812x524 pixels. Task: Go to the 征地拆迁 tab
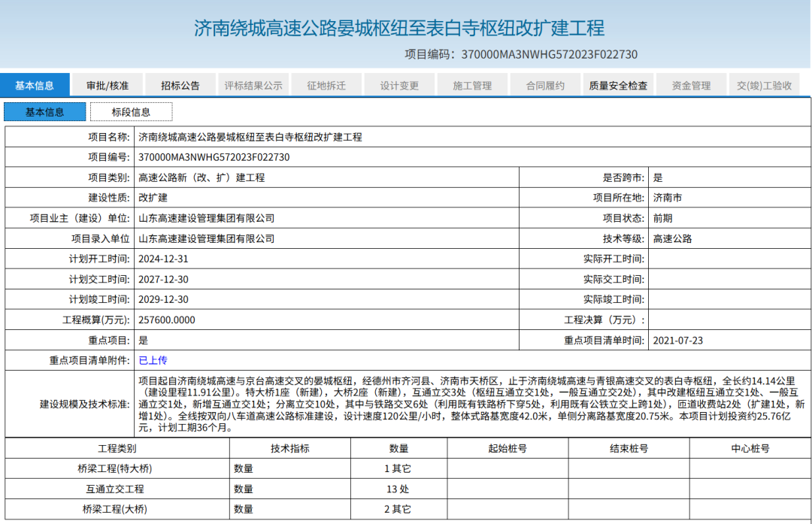click(326, 86)
